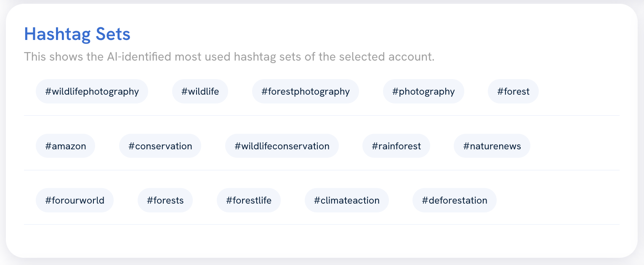Screen dimensions: 644x265
Task: Select the #deforestation hashtag pill
Action: (x=454, y=200)
